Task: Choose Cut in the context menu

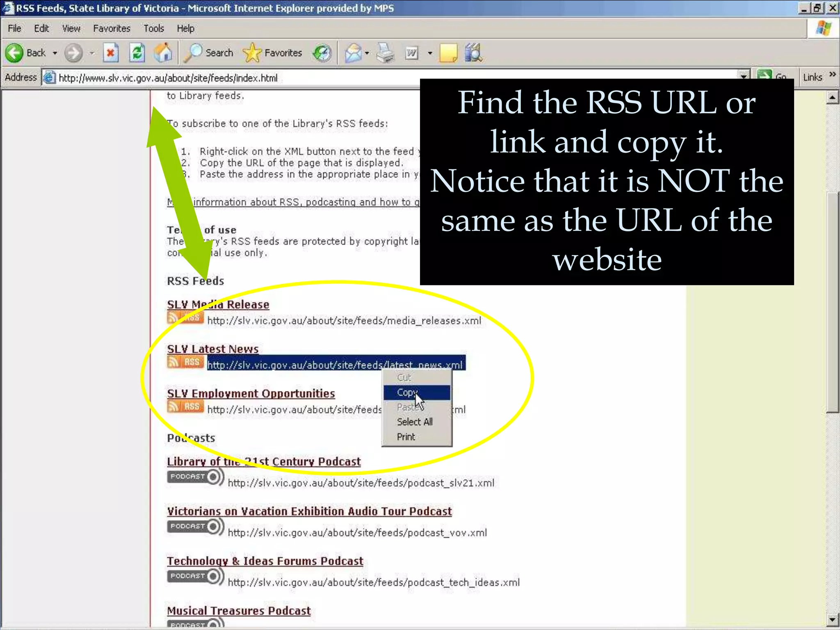Action: (417, 377)
